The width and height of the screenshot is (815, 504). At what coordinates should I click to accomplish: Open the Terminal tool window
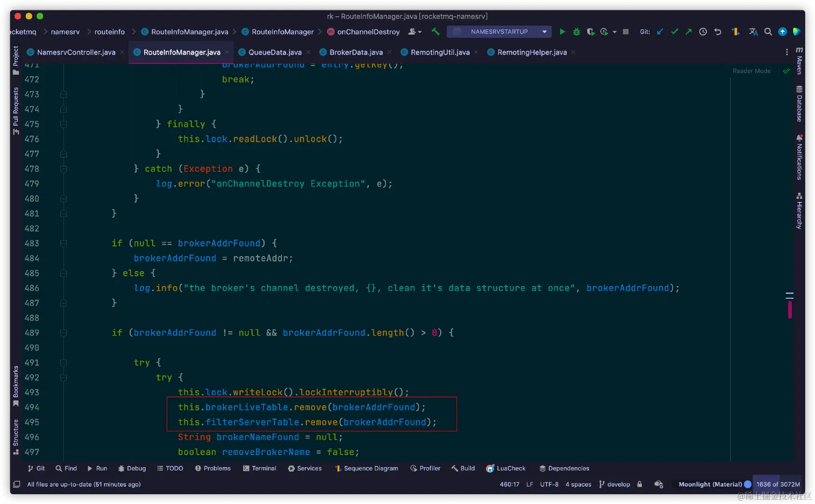tap(260, 469)
